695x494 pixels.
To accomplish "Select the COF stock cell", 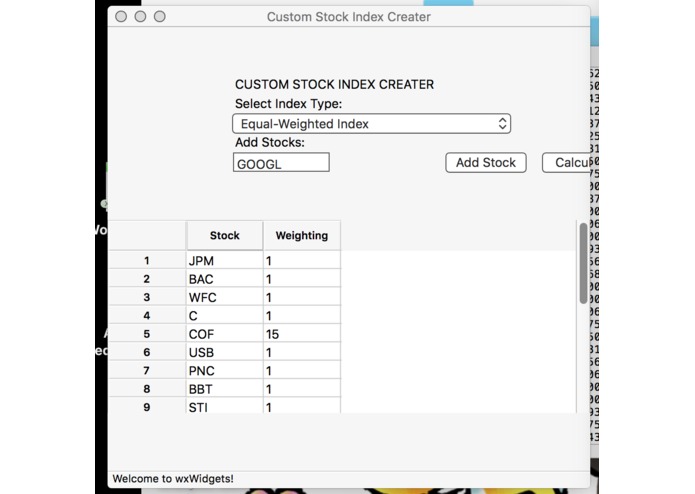I will (x=225, y=334).
